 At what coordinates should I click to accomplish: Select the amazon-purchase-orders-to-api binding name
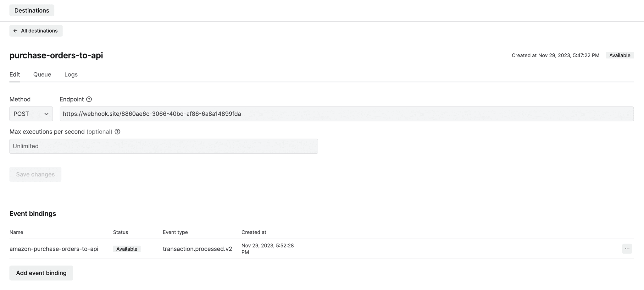[x=54, y=249]
